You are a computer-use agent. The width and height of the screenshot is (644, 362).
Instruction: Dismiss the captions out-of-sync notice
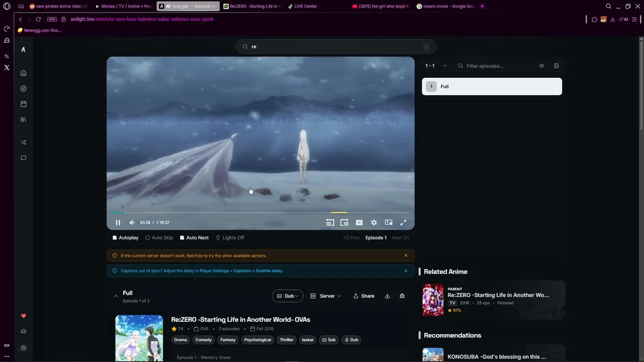point(406,270)
